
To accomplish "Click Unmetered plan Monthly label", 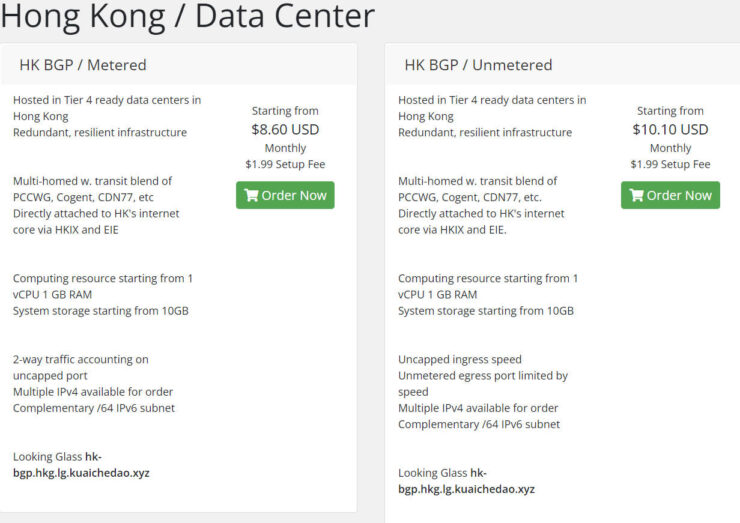I will pyautogui.click(x=670, y=148).
